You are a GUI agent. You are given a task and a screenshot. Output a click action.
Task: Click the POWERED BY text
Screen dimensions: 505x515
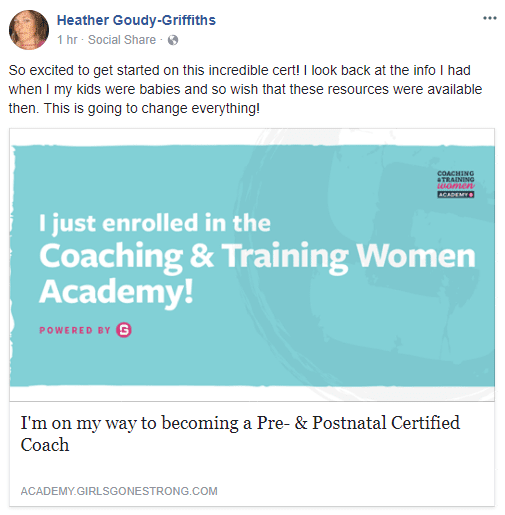tap(75, 330)
